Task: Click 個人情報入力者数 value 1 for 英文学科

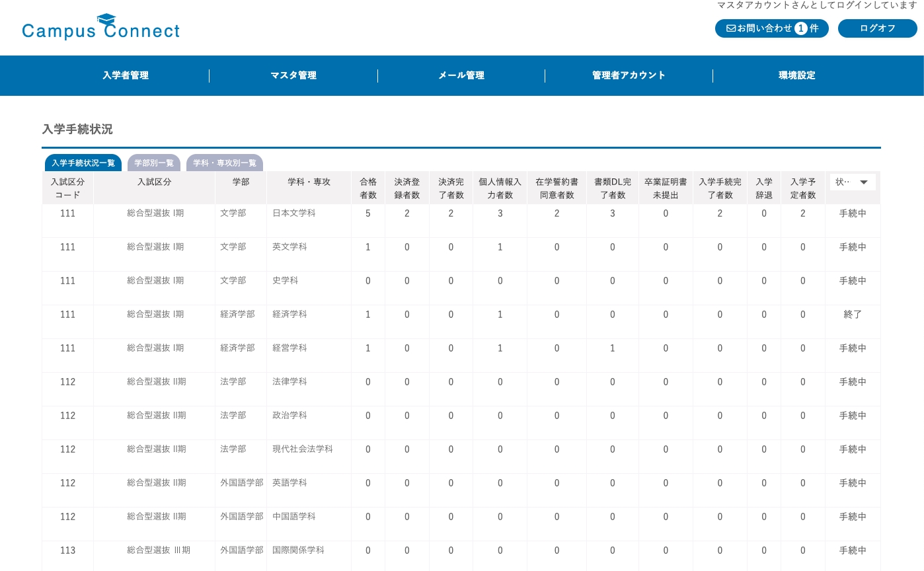Action: click(x=500, y=247)
